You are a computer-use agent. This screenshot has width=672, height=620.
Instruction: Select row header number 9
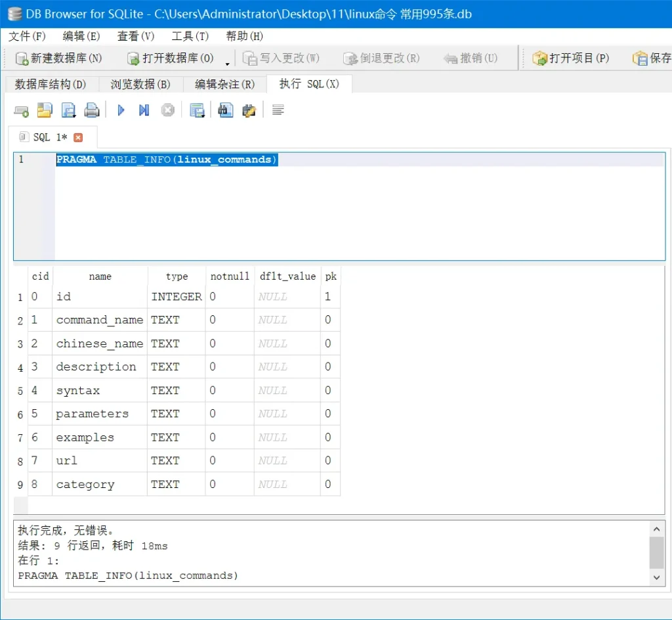coord(20,485)
